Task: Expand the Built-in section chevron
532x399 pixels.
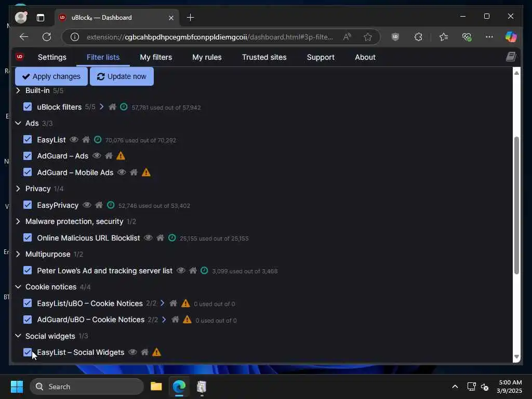Action: pos(18,90)
